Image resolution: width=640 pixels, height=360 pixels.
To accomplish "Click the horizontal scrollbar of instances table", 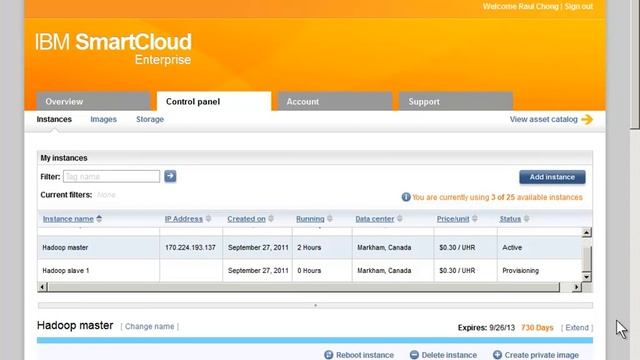I will click(304, 287).
